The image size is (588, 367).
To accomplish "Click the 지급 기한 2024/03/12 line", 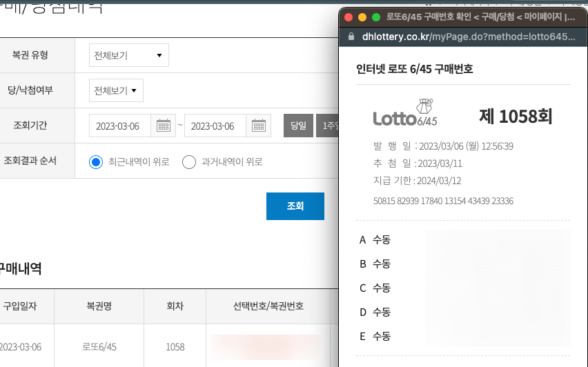I will (x=417, y=181).
